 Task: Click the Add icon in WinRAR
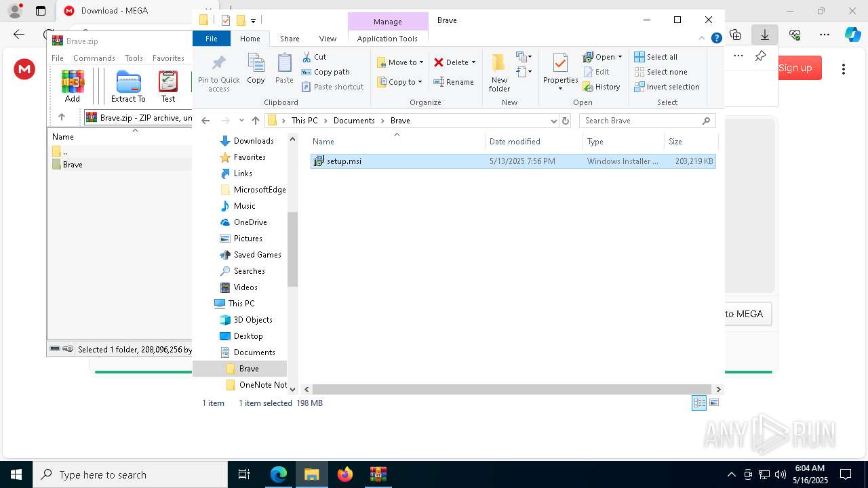pos(73,86)
